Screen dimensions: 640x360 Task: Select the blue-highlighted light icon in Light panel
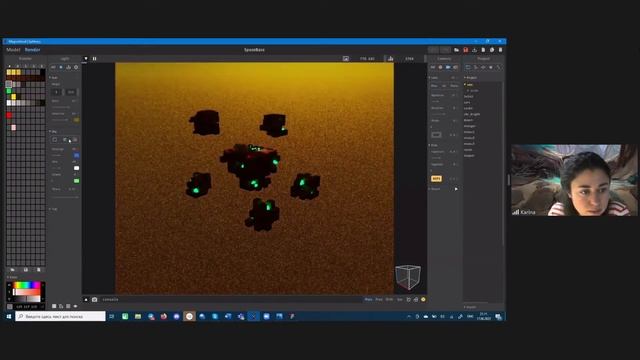61,67
